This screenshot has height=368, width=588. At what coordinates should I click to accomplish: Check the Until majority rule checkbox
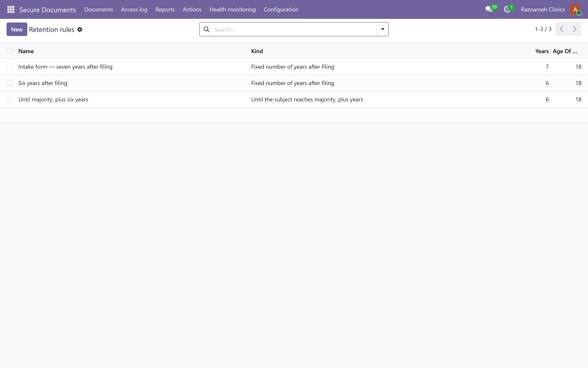coord(9,99)
